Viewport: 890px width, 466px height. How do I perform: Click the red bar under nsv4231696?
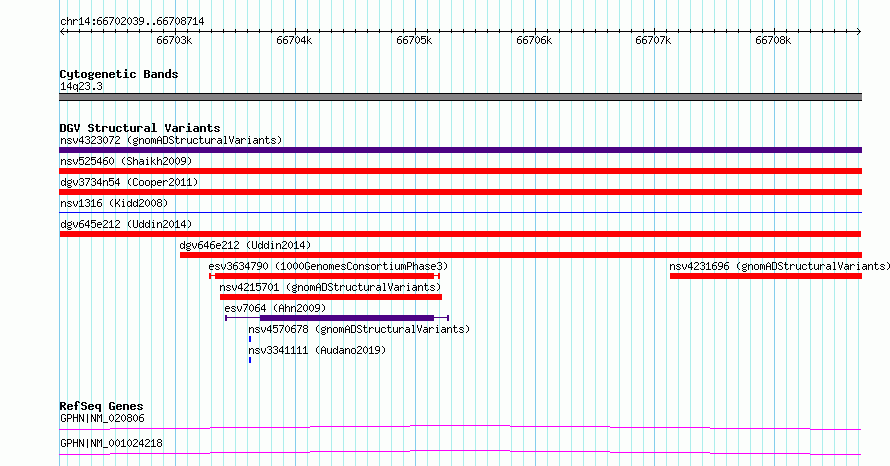pyautogui.click(x=766, y=276)
